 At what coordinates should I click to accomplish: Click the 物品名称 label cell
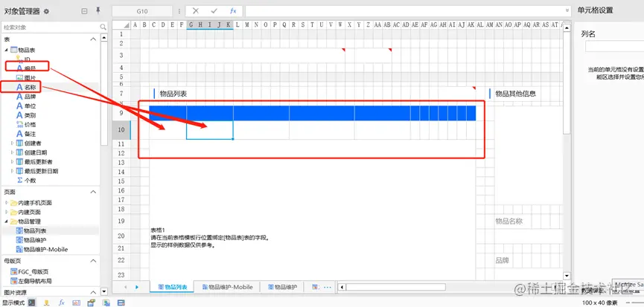[x=509, y=222]
